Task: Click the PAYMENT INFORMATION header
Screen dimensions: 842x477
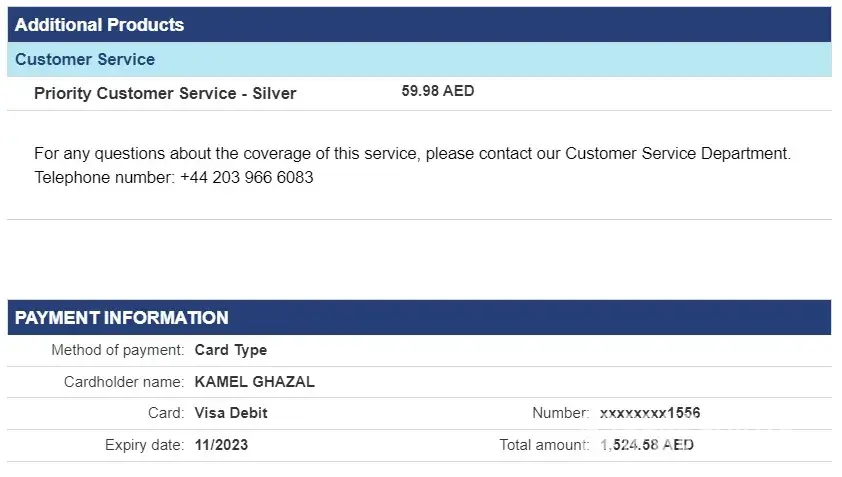Action: (122, 318)
